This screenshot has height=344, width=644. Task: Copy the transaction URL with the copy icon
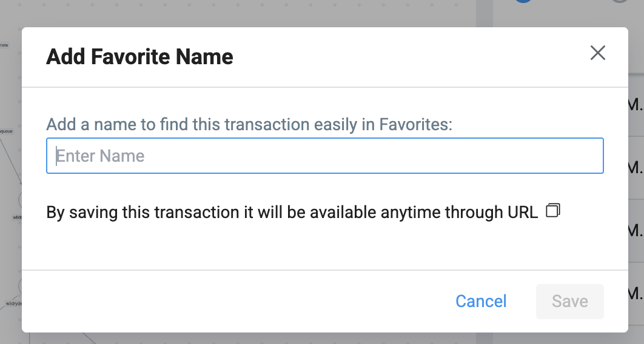(x=553, y=210)
